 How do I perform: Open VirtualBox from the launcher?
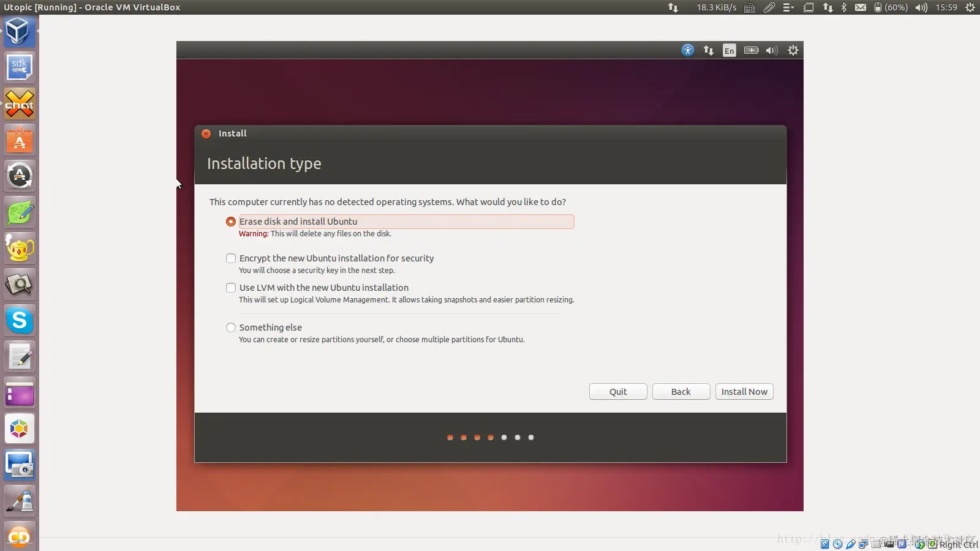point(18,31)
